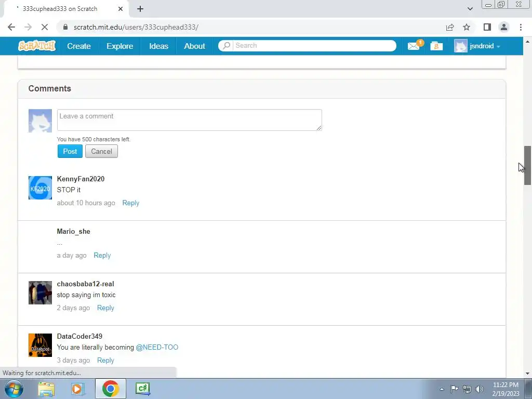The image size is (532, 399).
Task: Switch to Chrome on taskbar
Action: (110, 389)
